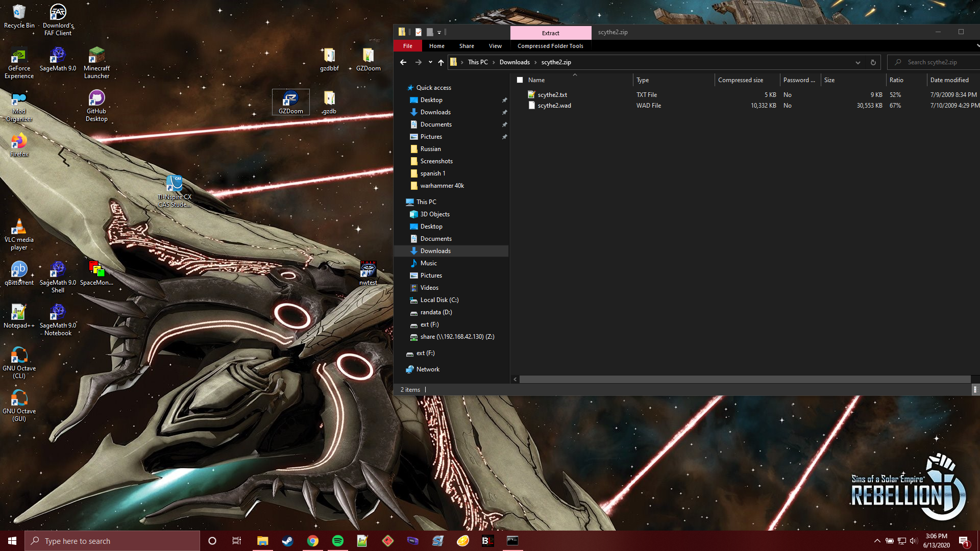Screen dimensions: 980x551
Task: Select SageMath 9.0 Notebook icon
Action: click(58, 320)
